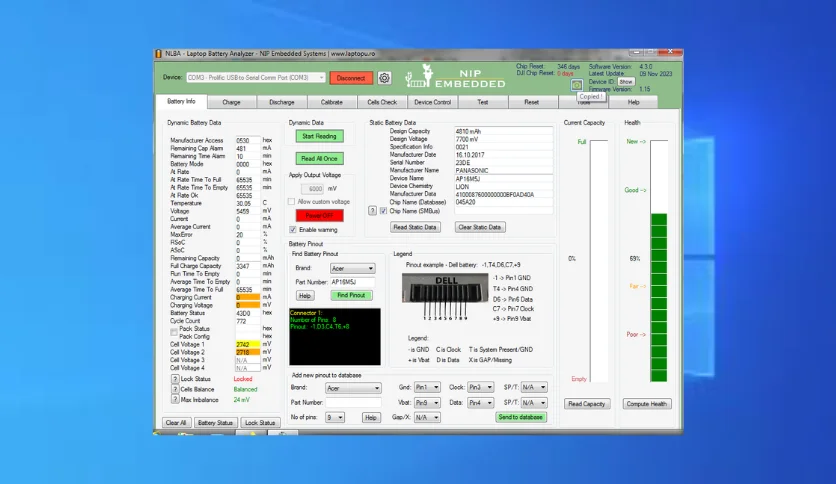Open settings via the gear icon
This screenshot has height=484, width=836.
pos(384,78)
